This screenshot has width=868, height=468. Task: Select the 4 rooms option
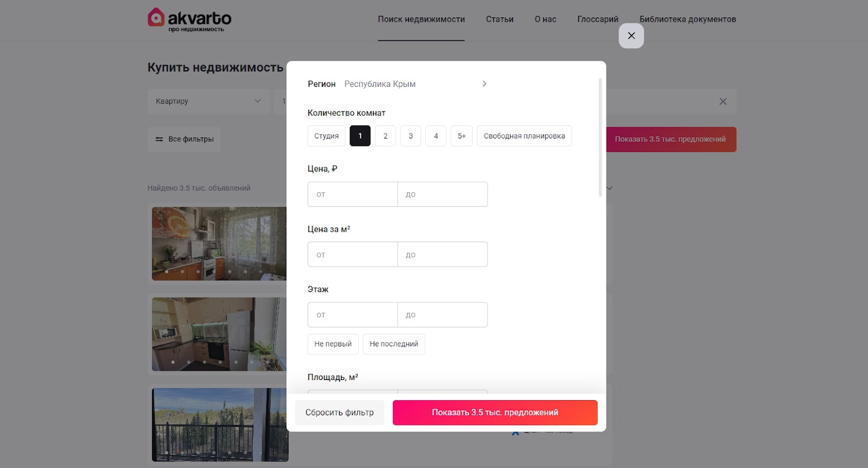click(x=436, y=136)
